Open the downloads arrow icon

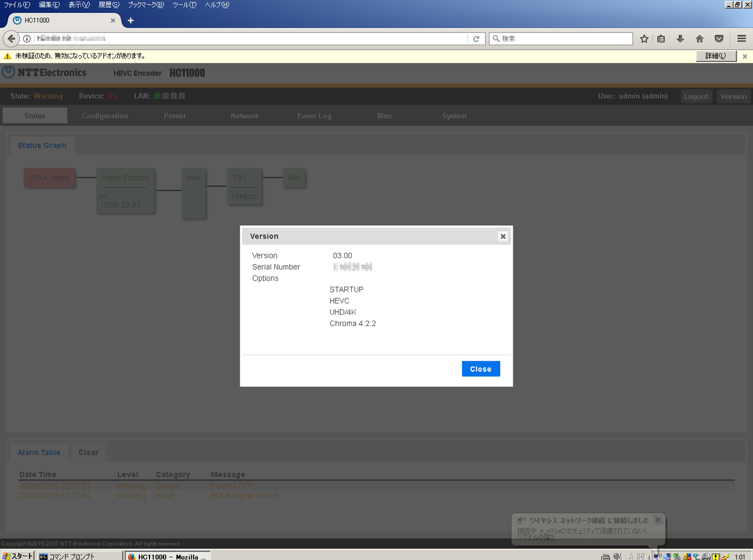pos(681,39)
